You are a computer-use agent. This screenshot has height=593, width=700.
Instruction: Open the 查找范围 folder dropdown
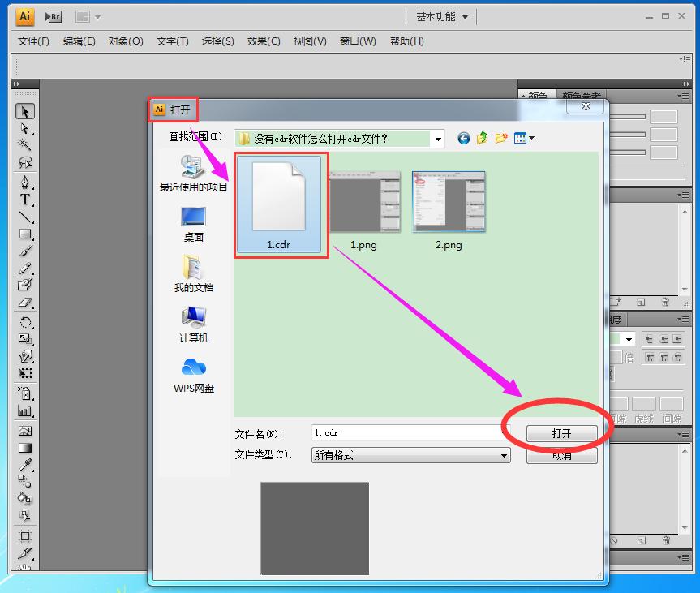[x=438, y=138]
